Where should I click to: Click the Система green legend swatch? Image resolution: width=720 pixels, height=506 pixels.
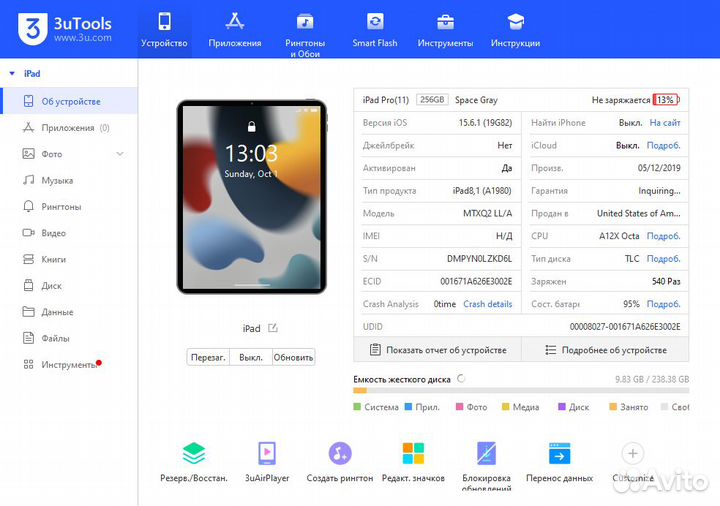click(x=357, y=406)
